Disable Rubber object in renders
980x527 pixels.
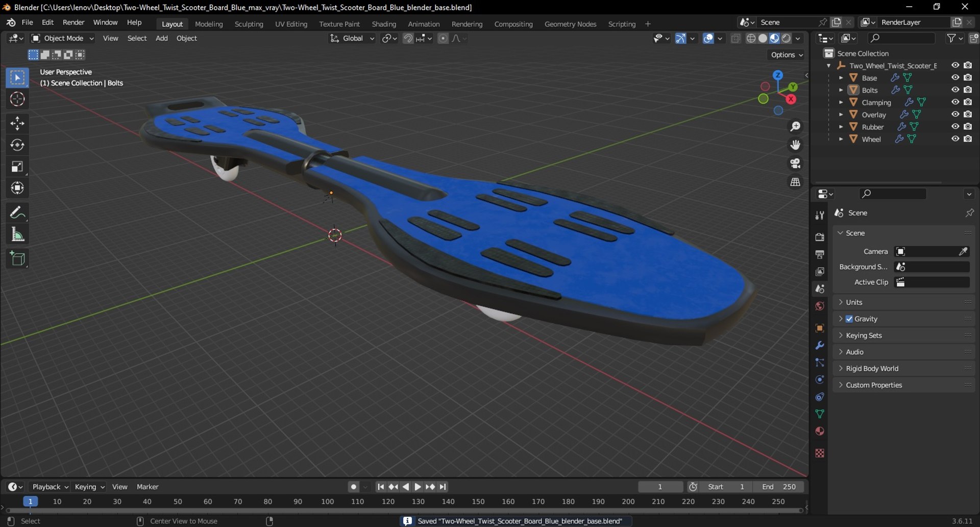tap(968, 127)
